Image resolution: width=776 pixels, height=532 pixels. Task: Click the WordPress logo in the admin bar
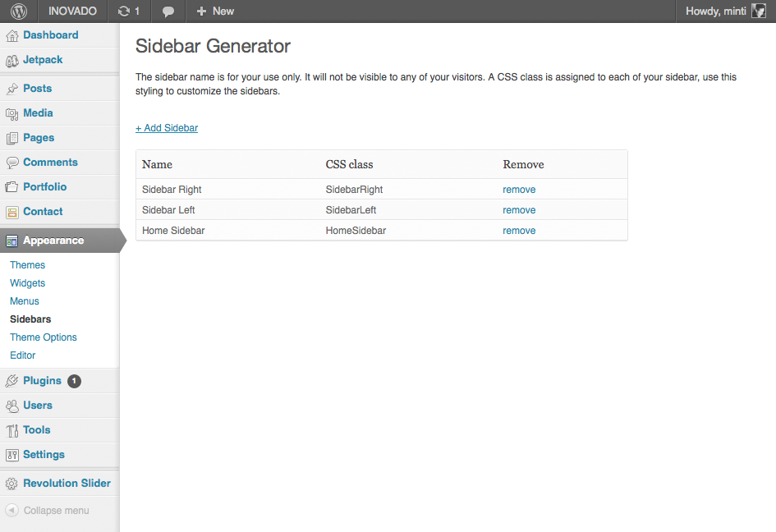[x=16, y=11]
